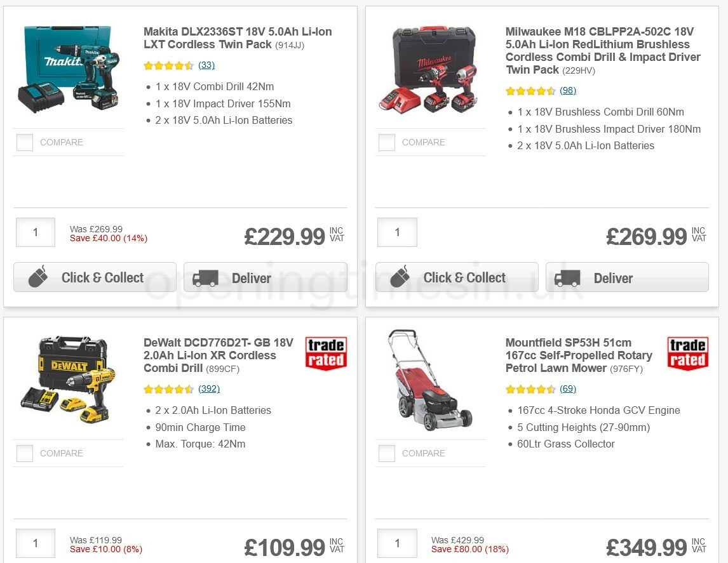Click the star rating for Makita twin pack

tap(169, 65)
